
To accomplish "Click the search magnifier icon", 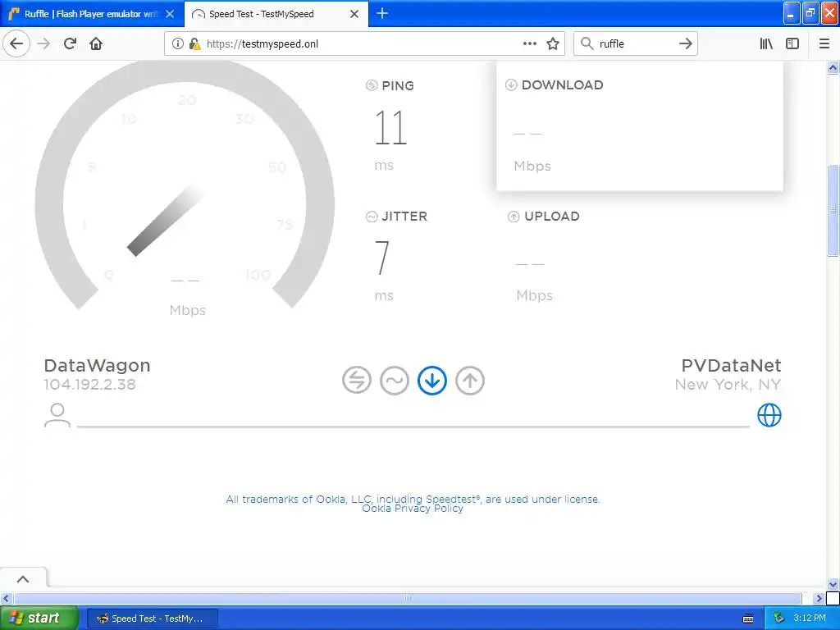I will pos(587,43).
